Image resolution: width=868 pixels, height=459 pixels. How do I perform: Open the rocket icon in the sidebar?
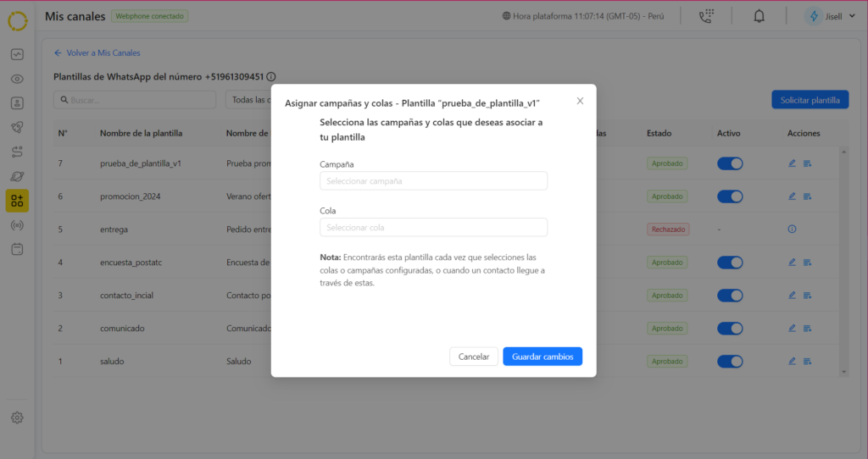click(17, 128)
